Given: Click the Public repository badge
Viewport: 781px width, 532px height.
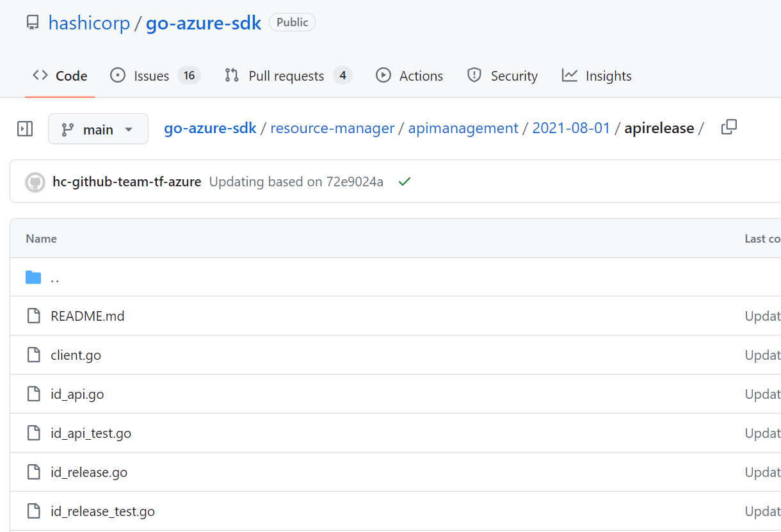Looking at the screenshot, I should [x=292, y=22].
